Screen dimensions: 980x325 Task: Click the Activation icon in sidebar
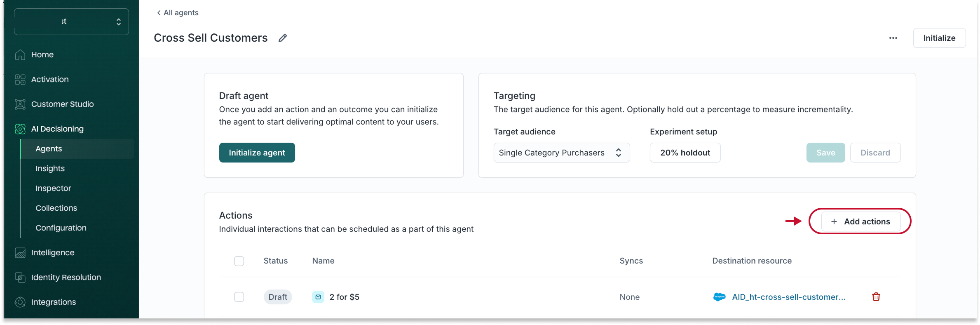click(x=20, y=80)
